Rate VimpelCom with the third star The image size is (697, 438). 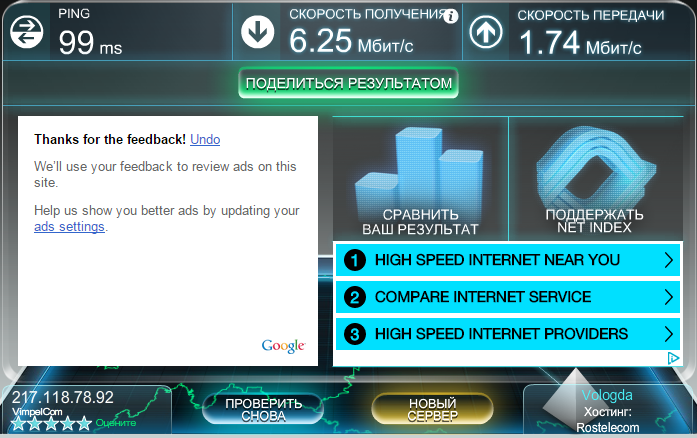51,424
